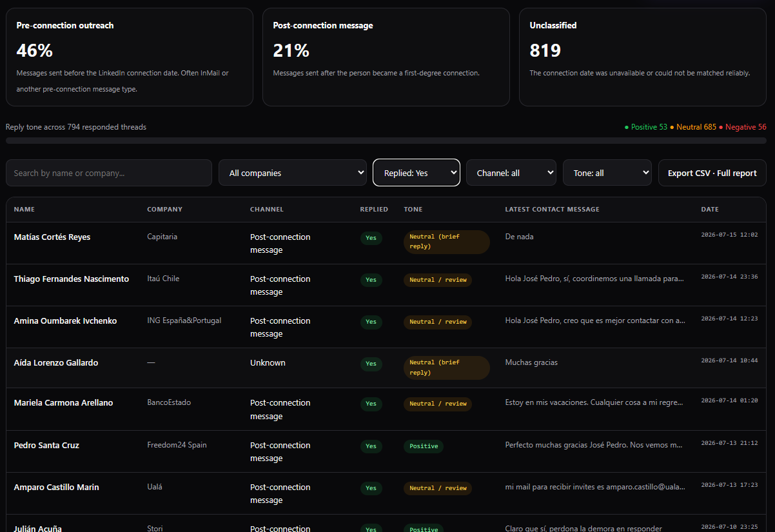Select Amparo Castillo Marin name
Viewport: 775px width, 532px height.
[x=57, y=488]
